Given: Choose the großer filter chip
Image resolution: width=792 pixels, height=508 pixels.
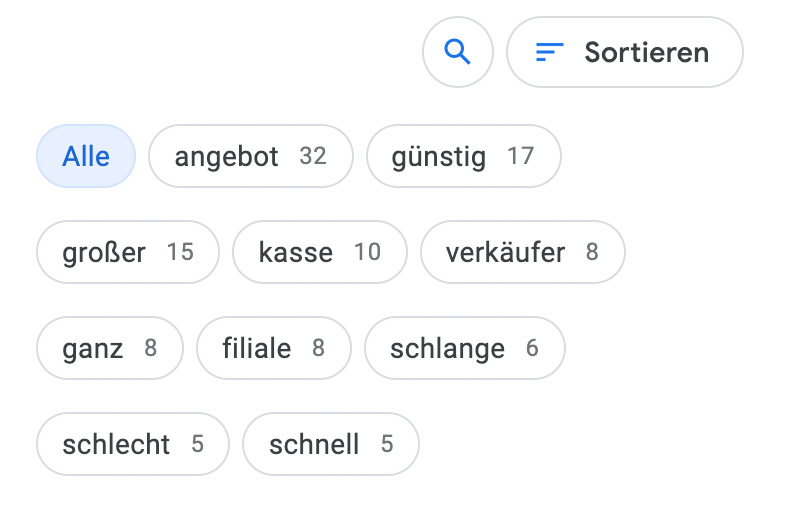Looking at the screenshot, I should (x=128, y=252).
